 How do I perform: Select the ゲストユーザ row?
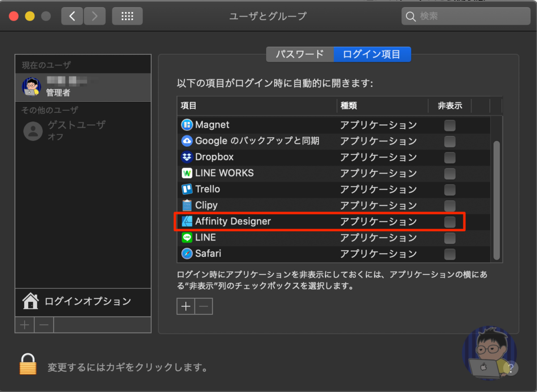pos(83,131)
